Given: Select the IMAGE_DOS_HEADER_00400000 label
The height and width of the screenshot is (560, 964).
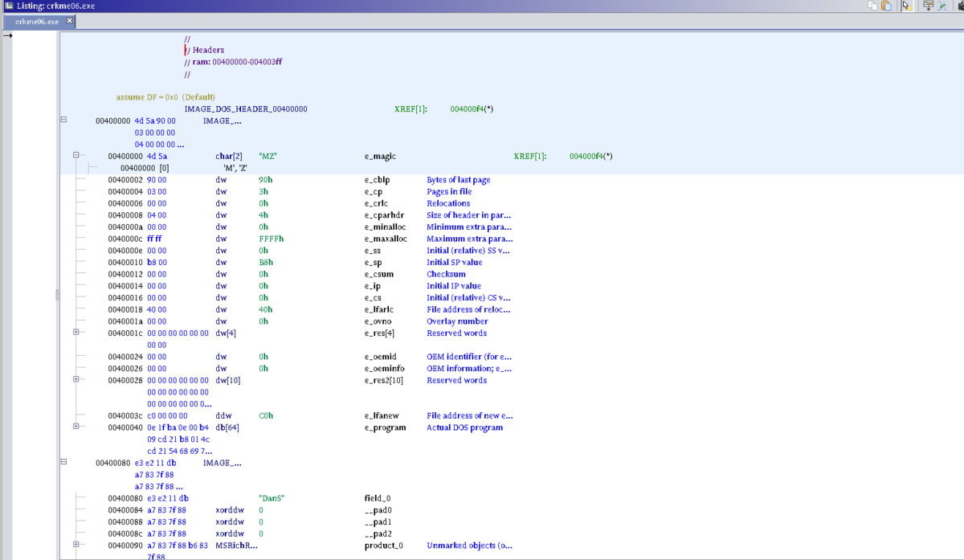Looking at the screenshot, I should point(246,109).
